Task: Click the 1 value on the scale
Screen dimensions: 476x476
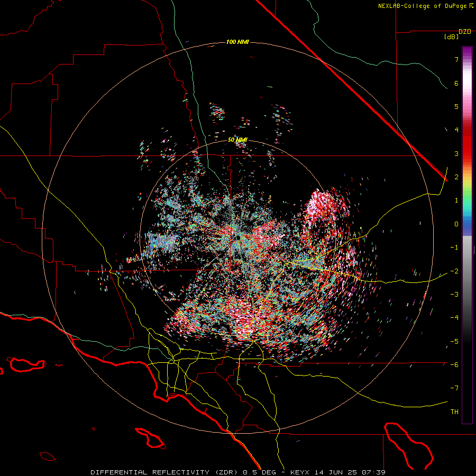Action: [456, 200]
